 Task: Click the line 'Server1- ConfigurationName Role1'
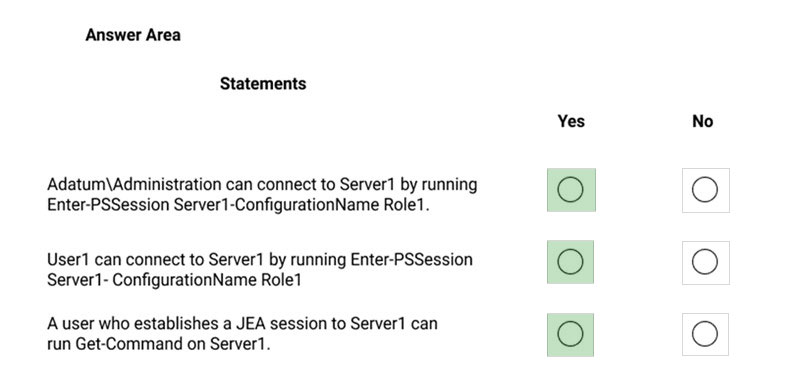174,279
